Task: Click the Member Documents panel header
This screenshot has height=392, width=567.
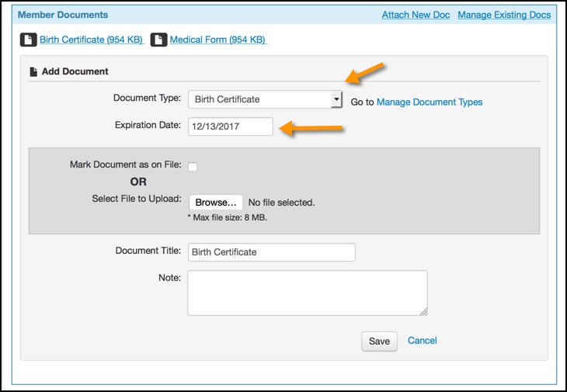Action: [x=284, y=15]
